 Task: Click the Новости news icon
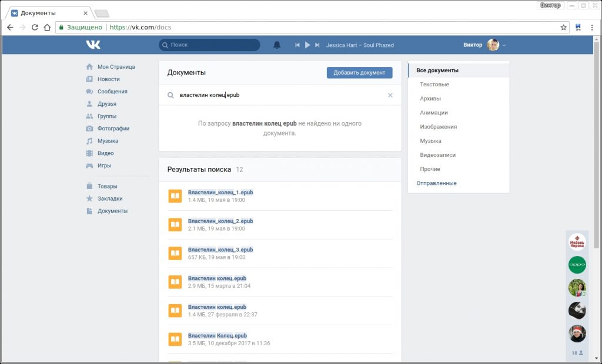pos(89,79)
